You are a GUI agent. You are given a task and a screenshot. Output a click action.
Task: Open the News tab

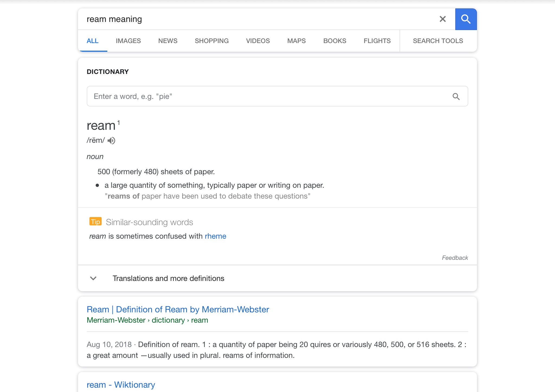pos(168,41)
